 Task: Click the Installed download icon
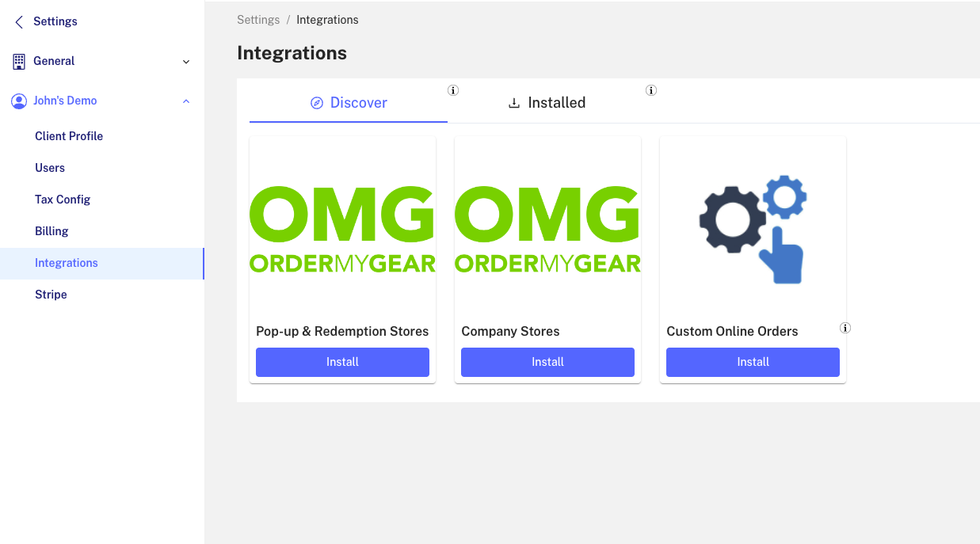click(x=514, y=103)
